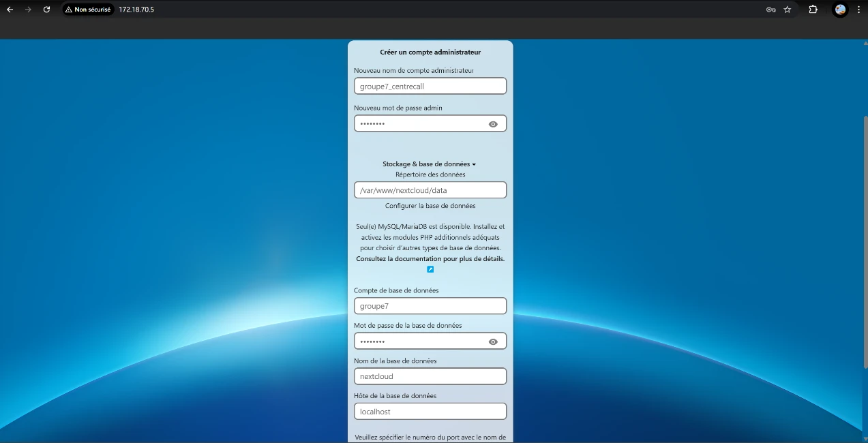The image size is (868, 443).
Task: Show the admin password with the eye icon
Action: tap(494, 124)
